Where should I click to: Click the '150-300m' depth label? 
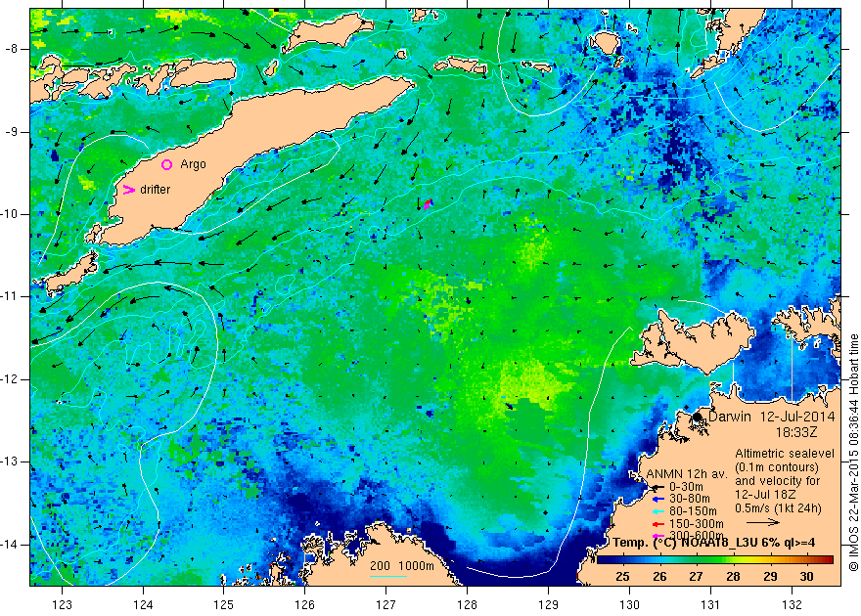pyautogui.click(x=696, y=524)
